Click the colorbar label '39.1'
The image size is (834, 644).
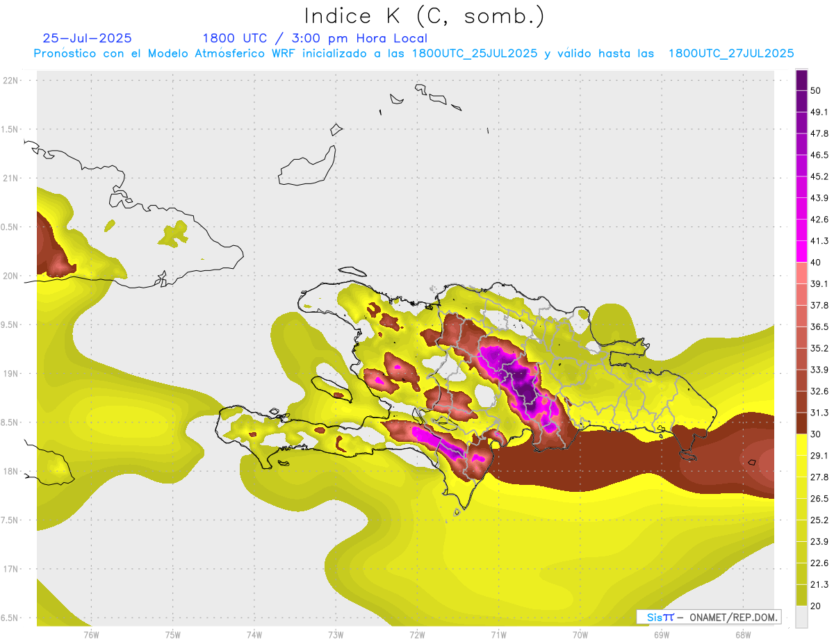(x=819, y=283)
